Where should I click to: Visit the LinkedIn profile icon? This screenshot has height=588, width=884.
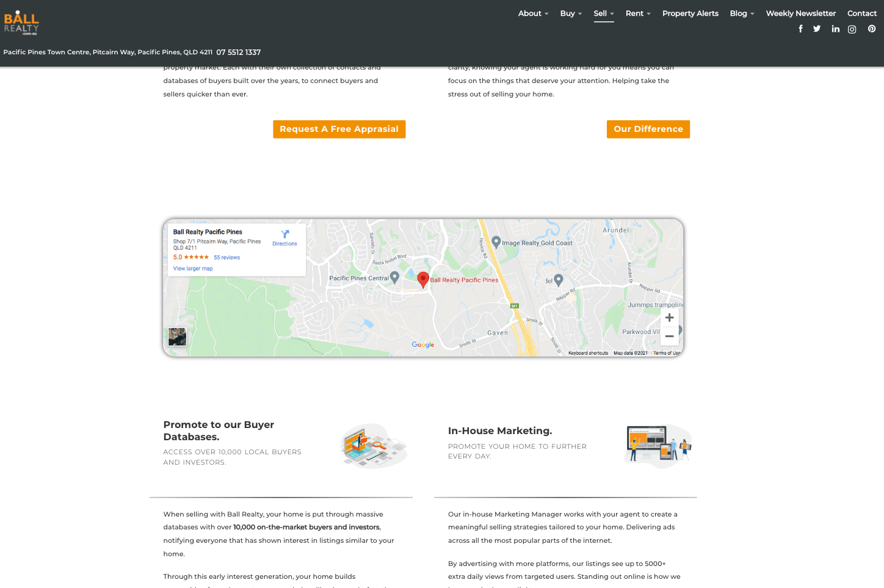tap(835, 29)
